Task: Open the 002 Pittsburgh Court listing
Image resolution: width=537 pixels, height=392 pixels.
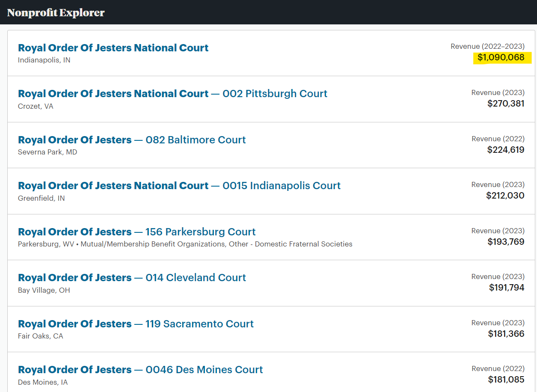Action: (172, 94)
